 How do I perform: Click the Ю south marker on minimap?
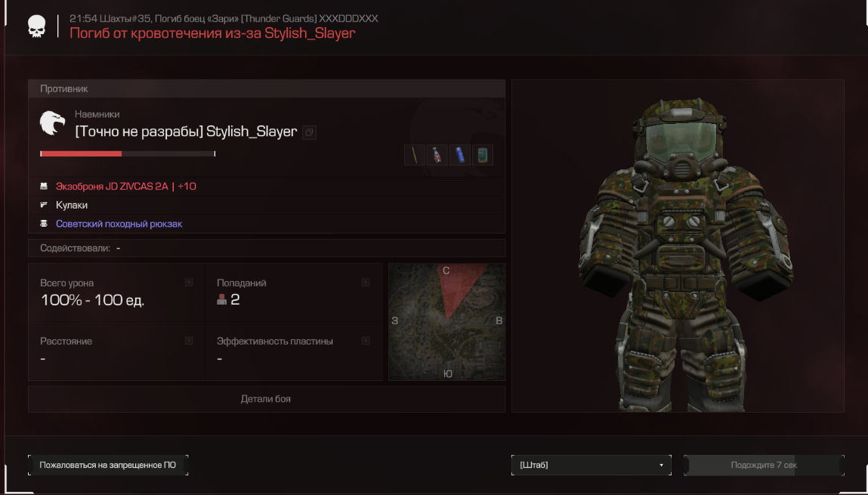(x=448, y=374)
